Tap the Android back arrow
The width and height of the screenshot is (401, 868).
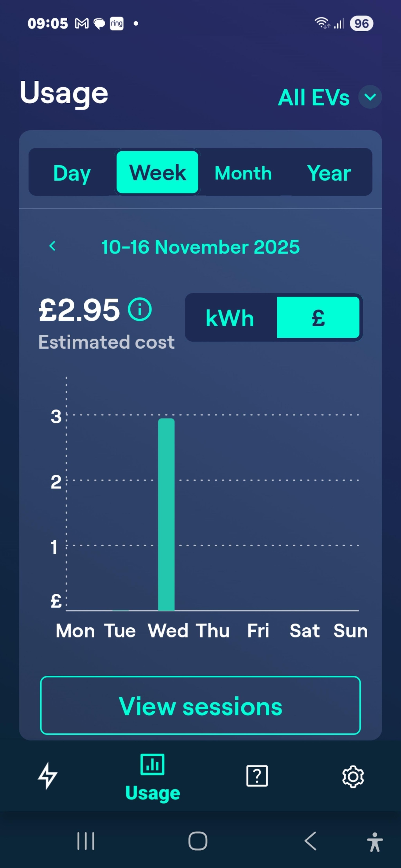[x=311, y=841]
